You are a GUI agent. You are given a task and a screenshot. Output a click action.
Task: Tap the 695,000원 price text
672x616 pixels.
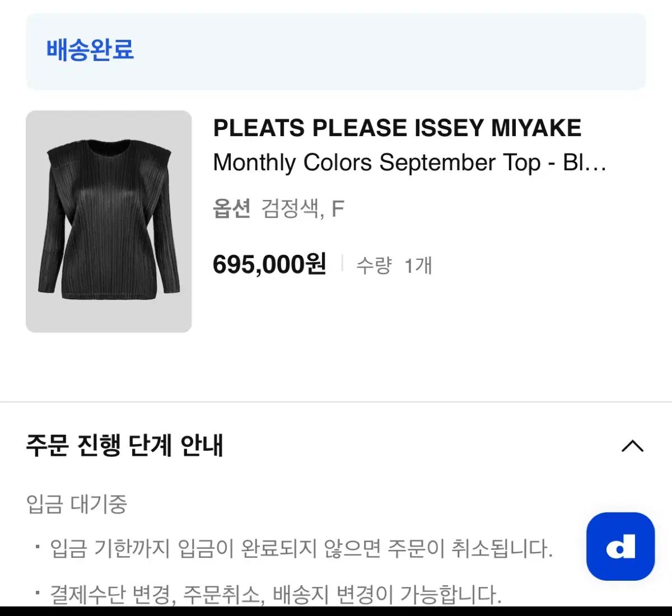tap(269, 264)
